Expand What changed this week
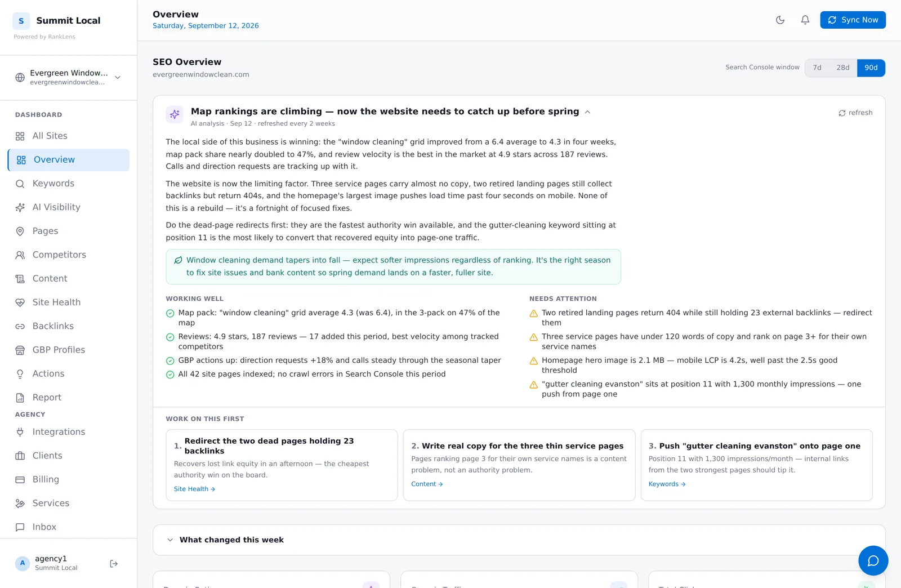Viewport: 901px width, 588px height. (x=519, y=540)
